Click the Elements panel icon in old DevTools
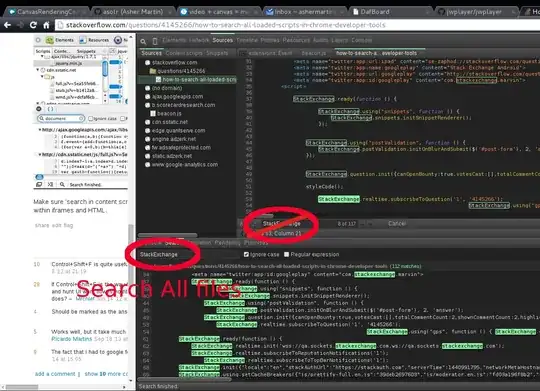The image size is (540, 391). 50,40
